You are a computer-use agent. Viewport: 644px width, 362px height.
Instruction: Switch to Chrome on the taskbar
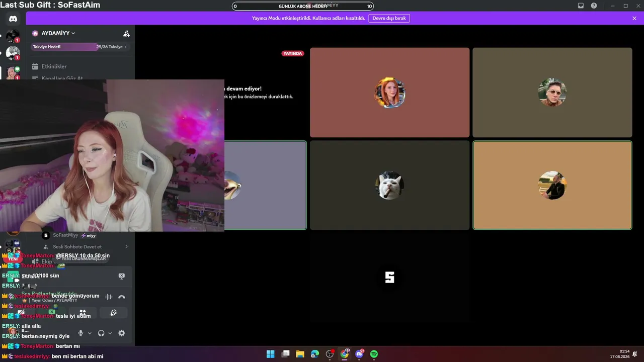(x=345, y=354)
